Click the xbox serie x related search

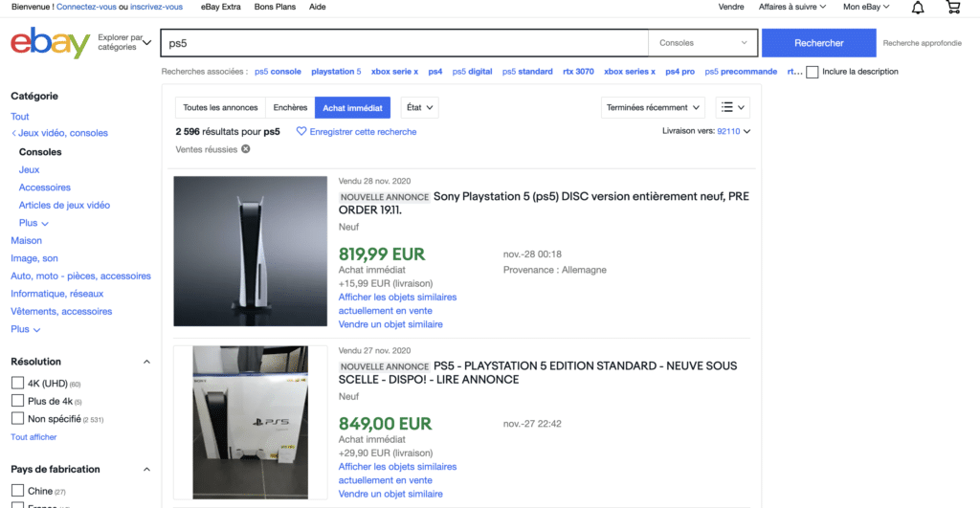click(394, 72)
